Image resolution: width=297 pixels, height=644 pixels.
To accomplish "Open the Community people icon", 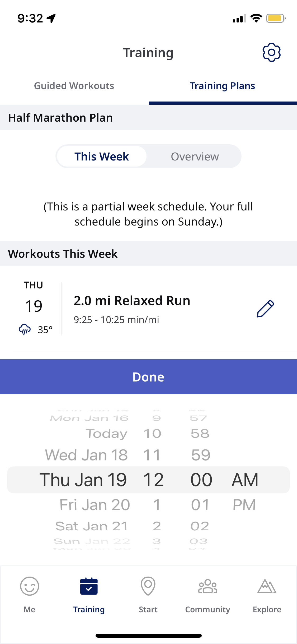I will point(208,586).
